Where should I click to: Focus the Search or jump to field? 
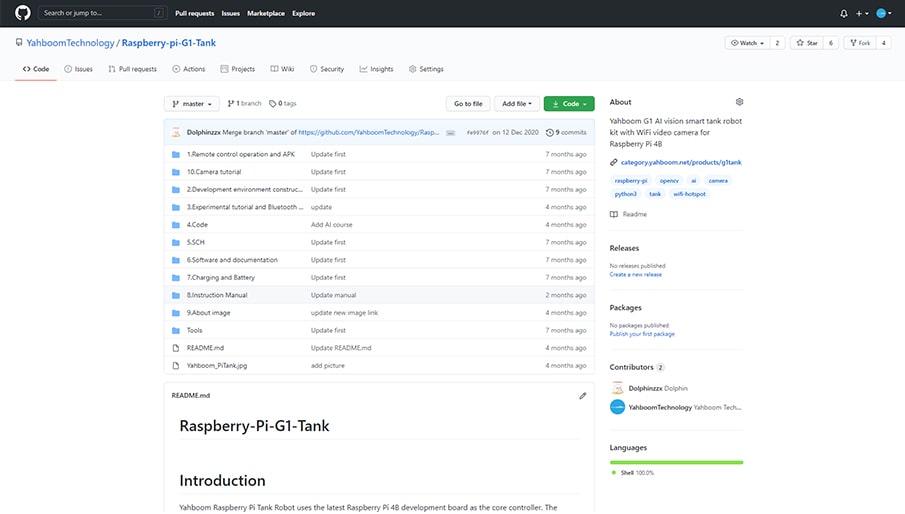[102, 13]
